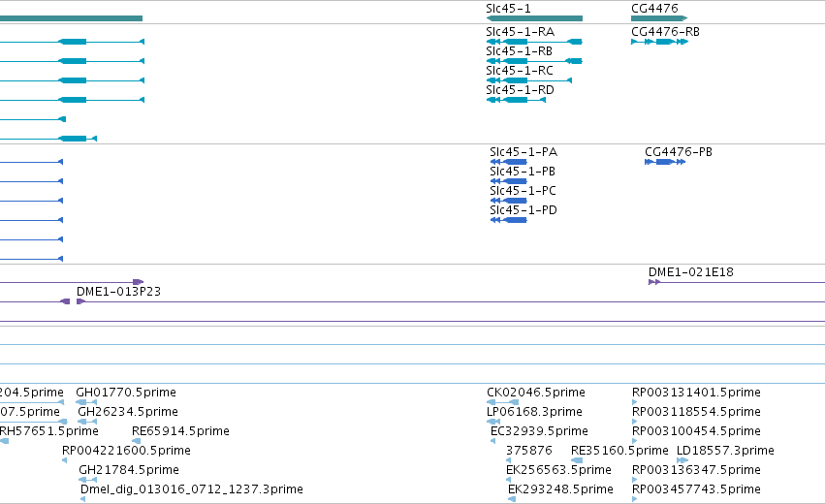Click the GH01770.5prime EST feature
This screenshot has height=504, width=825.
pyautogui.click(x=86, y=402)
